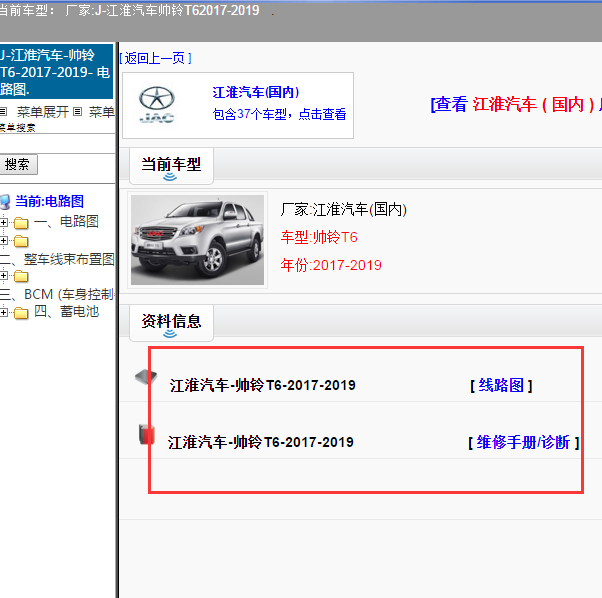Click the blue sidebar title J-江淮汽车-帅铃 T6
The image size is (602, 598).
pos(56,72)
